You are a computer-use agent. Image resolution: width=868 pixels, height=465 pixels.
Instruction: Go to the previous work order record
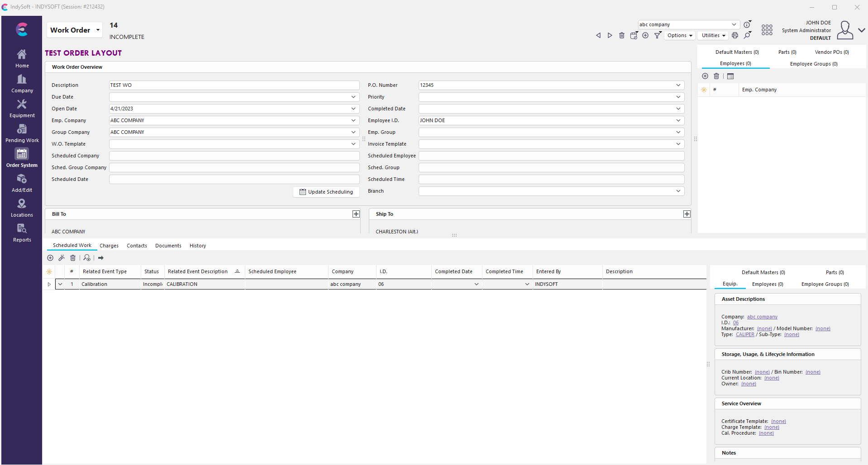tap(598, 35)
